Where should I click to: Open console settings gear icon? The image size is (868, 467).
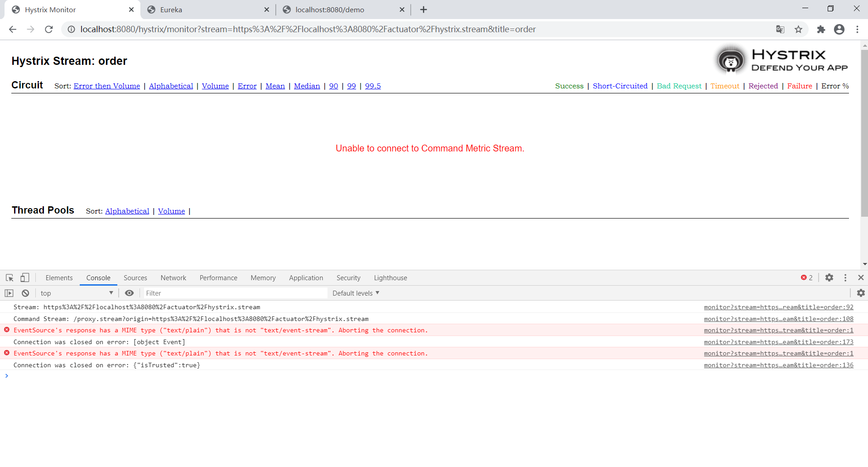861,293
